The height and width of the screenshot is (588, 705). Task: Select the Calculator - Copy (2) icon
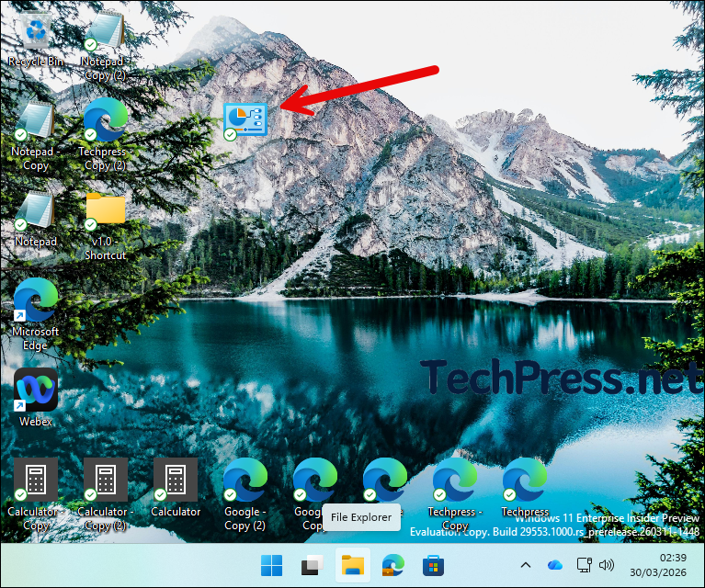click(x=106, y=481)
